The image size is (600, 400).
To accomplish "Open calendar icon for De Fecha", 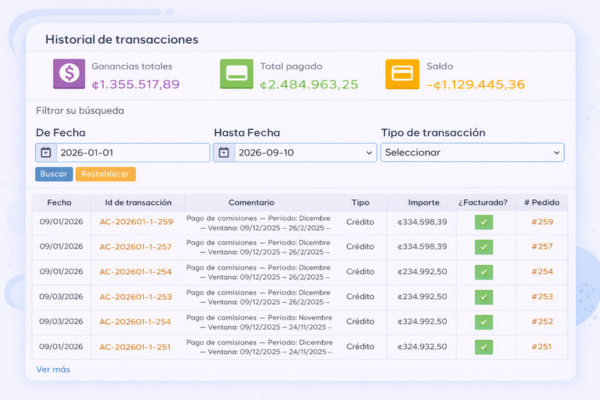I will click(46, 153).
